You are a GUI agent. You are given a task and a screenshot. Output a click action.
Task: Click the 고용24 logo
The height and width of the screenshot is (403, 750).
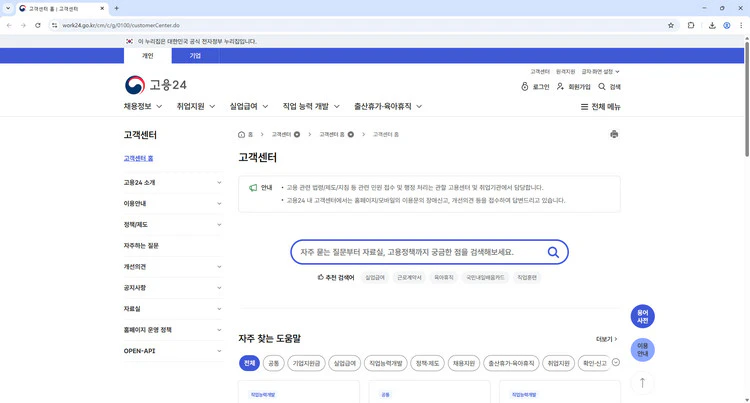click(x=155, y=85)
